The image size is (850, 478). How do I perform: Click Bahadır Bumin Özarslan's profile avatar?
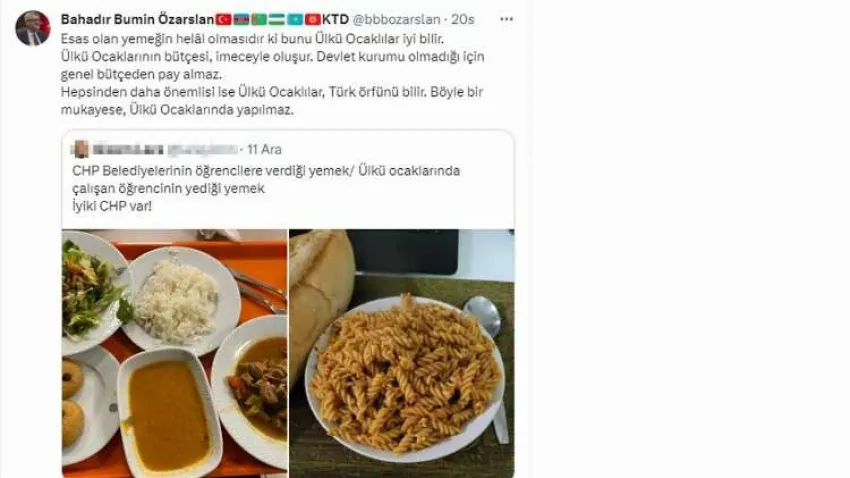33,28
